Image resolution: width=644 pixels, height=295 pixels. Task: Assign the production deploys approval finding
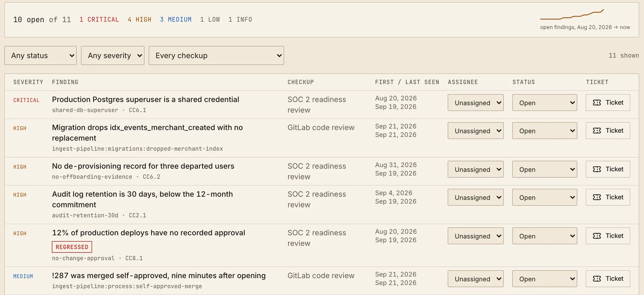pyautogui.click(x=475, y=236)
